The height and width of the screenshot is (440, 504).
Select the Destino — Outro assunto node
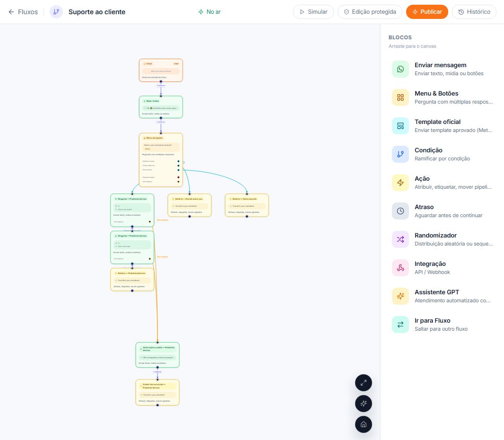[x=247, y=205]
